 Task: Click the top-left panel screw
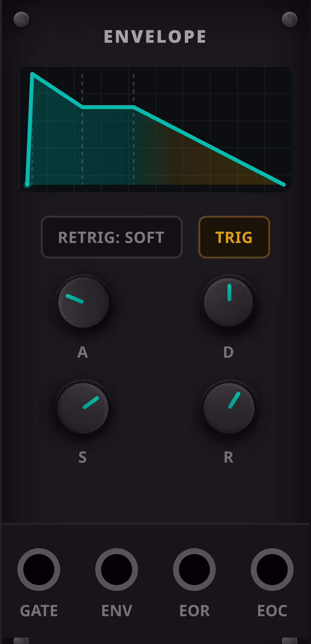[x=21, y=20]
